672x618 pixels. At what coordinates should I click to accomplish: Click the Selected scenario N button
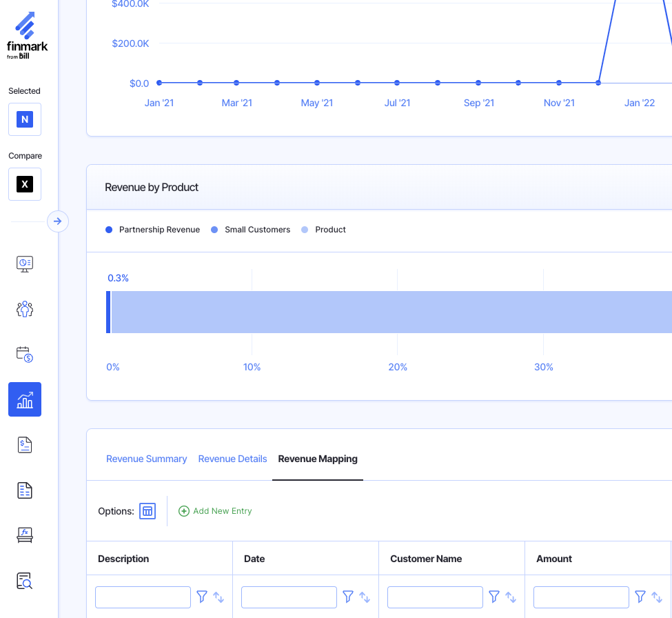coord(25,119)
